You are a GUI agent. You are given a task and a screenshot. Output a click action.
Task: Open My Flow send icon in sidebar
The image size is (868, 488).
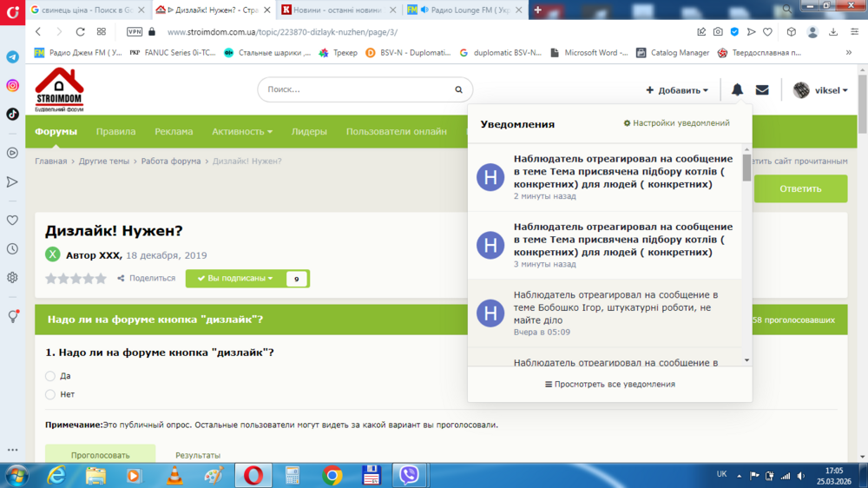(x=12, y=181)
